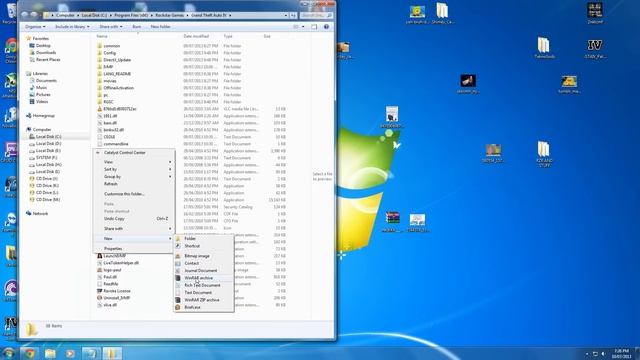Screen dimensions: 640x360
Task: Sort by the Name column header
Action: (x=102, y=36)
